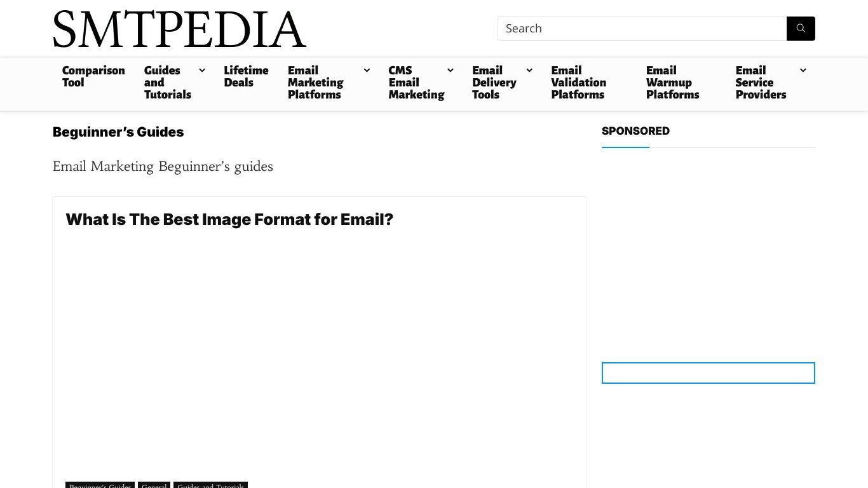Click the Beguinner's Guides category tag
The height and width of the screenshot is (488, 868).
100,485
